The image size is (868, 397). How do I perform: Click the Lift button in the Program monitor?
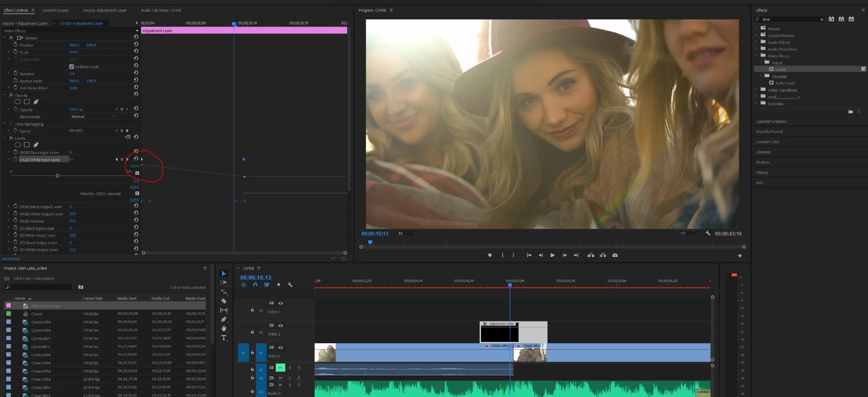pyautogui.click(x=591, y=255)
